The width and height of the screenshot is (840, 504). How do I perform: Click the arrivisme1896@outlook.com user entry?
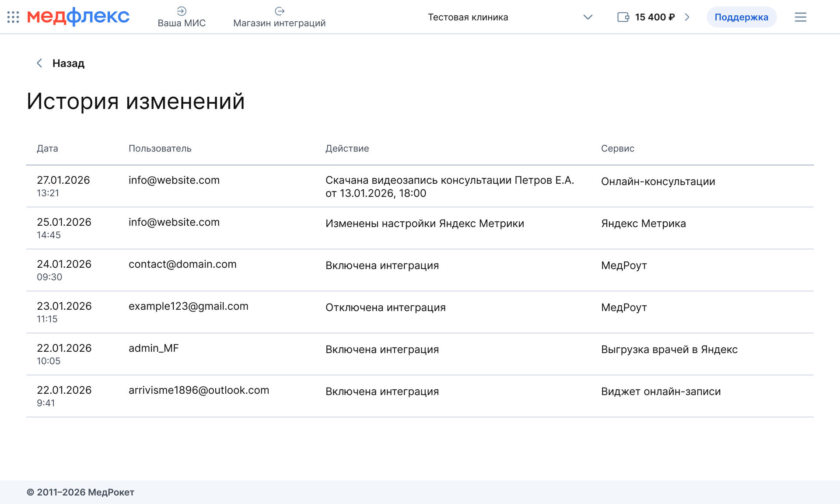click(x=199, y=390)
